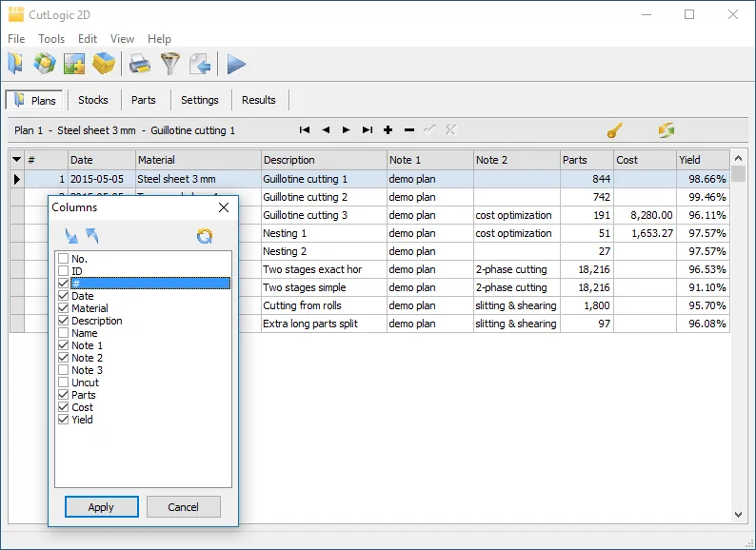
Task: Click reset icon in Columns dialog
Action: click(204, 235)
